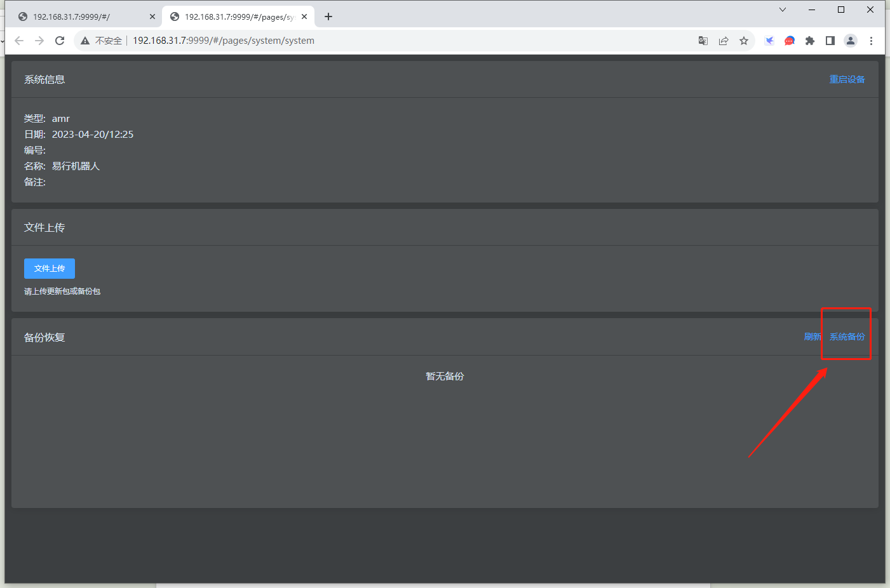Open Chrome three-dot menu

point(872,41)
